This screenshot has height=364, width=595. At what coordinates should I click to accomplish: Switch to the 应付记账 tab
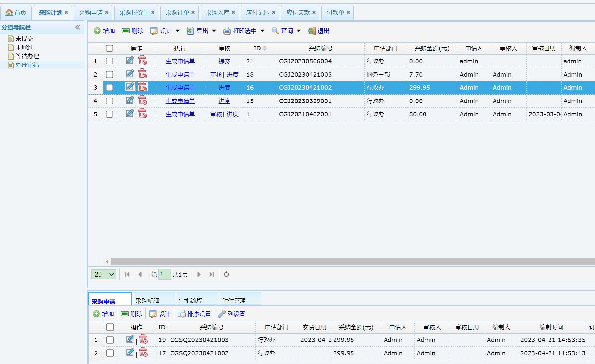click(258, 12)
